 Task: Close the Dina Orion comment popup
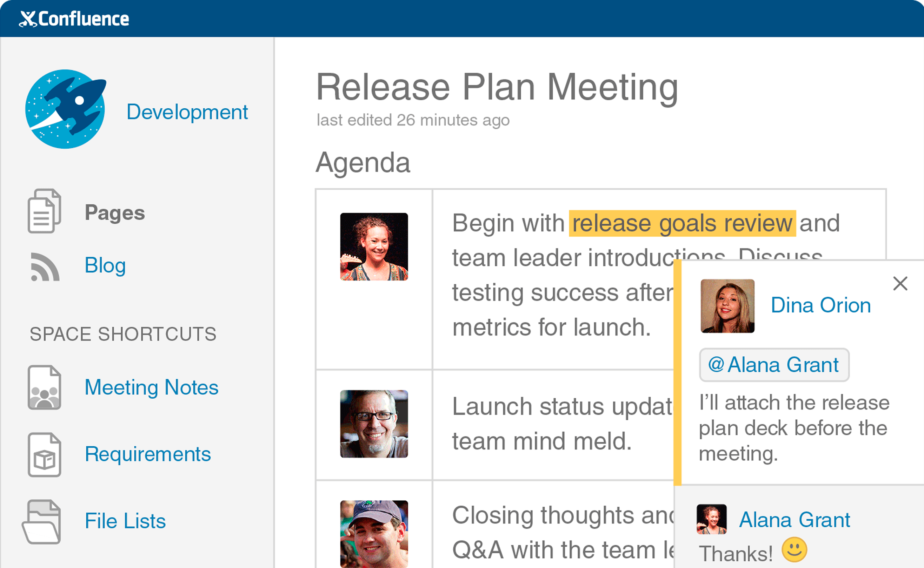point(900,284)
